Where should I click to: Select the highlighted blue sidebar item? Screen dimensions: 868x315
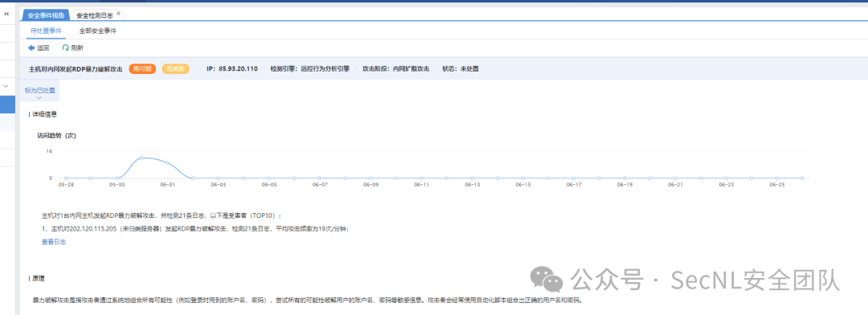click(x=7, y=104)
